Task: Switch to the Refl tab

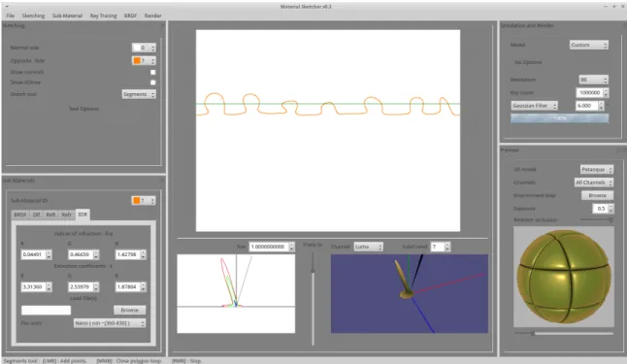Action: (50, 215)
